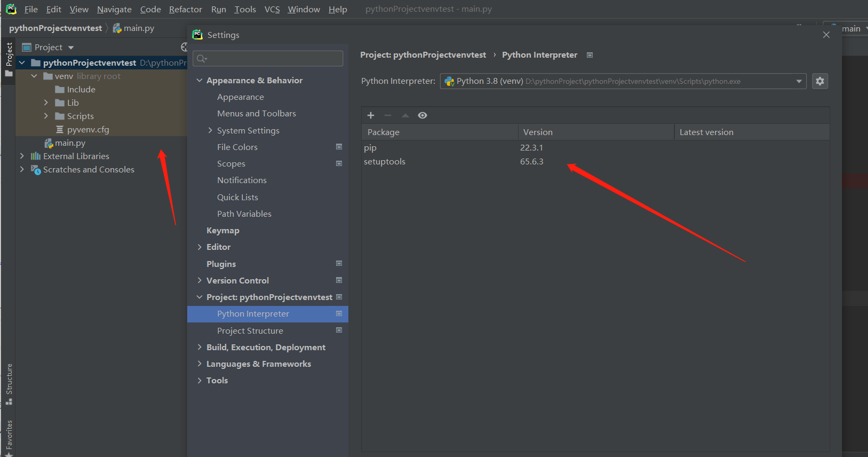
Task: Expand the Editor settings section
Action: click(200, 247)
